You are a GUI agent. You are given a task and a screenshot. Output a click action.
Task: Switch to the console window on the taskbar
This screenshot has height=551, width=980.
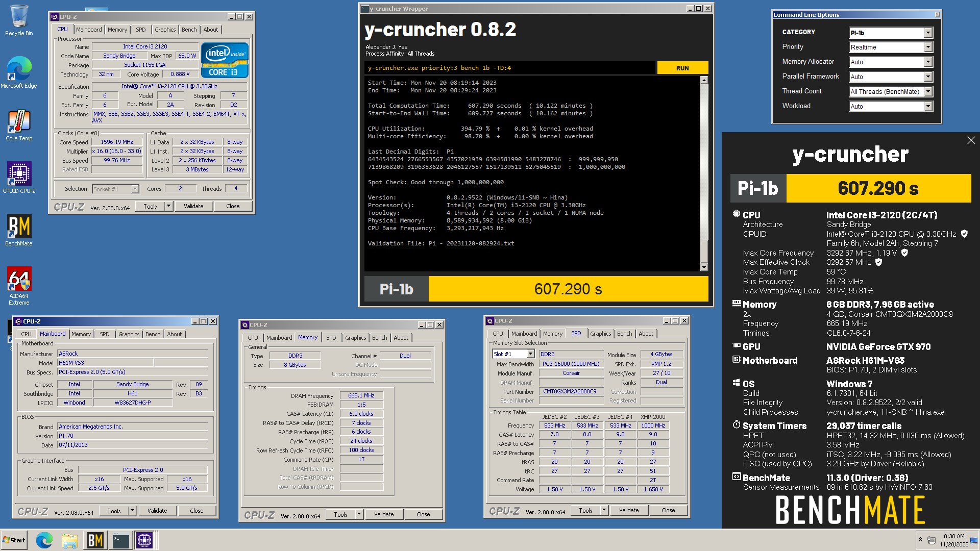point(121,540)
